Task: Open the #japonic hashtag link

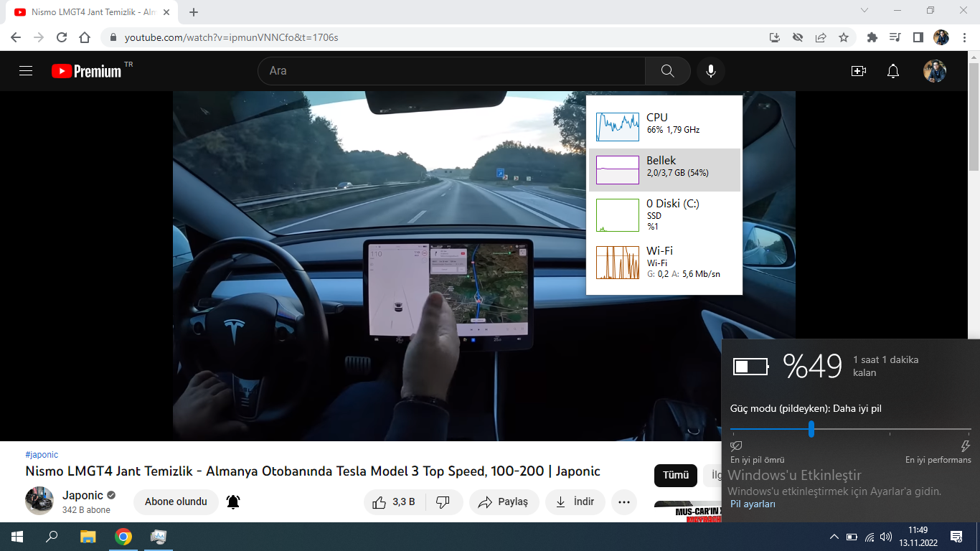Action: (42, 455)
